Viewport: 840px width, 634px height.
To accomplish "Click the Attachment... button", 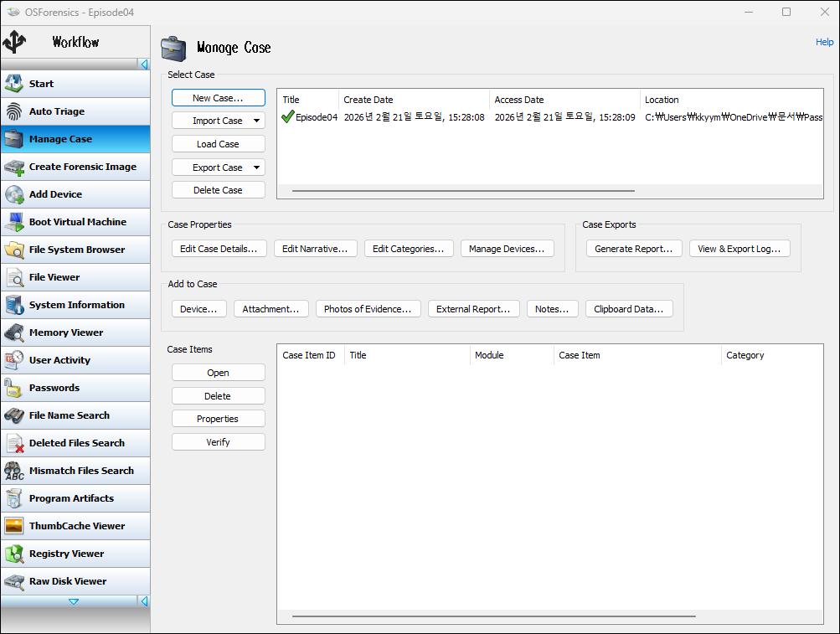I will pyautogui.click(x=271, y=309).
